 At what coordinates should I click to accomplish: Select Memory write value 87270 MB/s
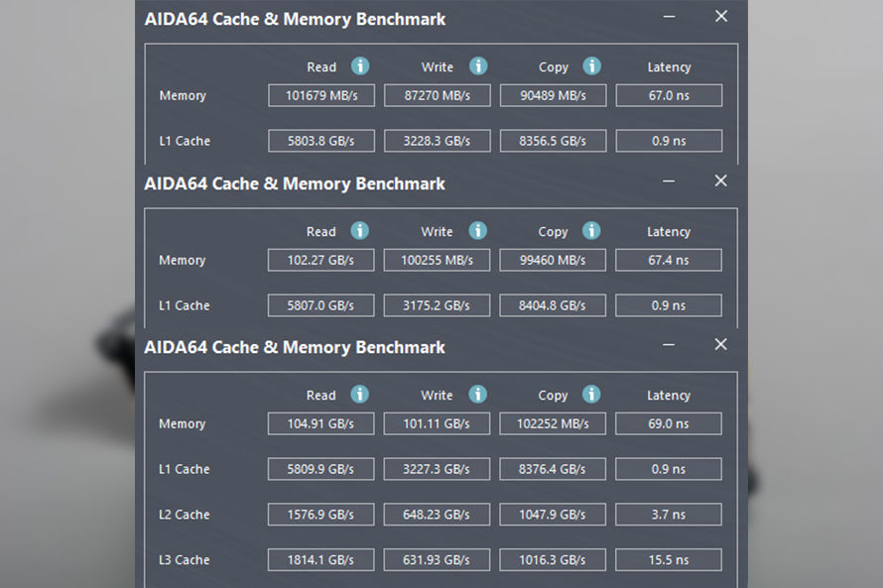pos(437,95)
